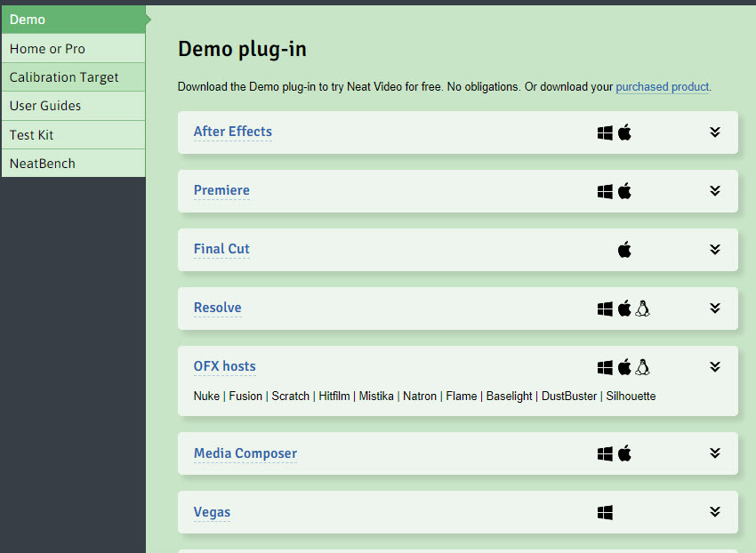Click the Apple icon in Premiere row
756x553 pixels.
[x=624, y=191]
